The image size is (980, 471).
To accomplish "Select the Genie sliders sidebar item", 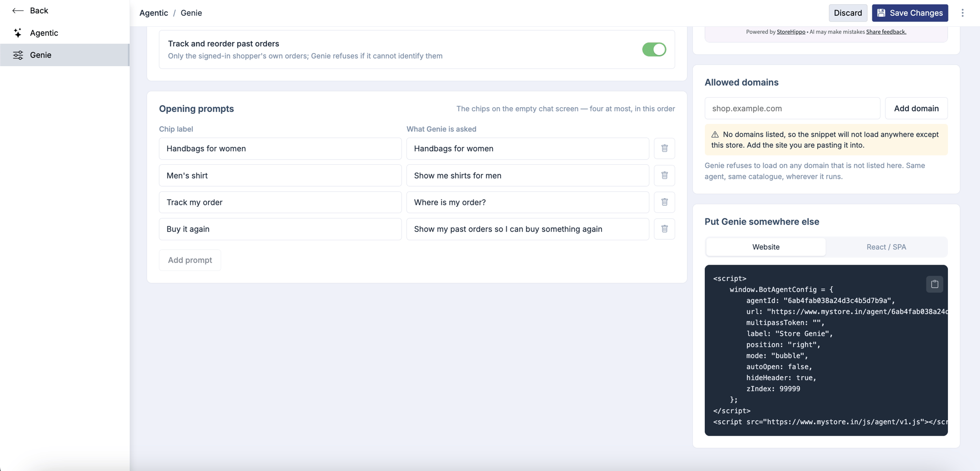I will [x=65, y=55].
